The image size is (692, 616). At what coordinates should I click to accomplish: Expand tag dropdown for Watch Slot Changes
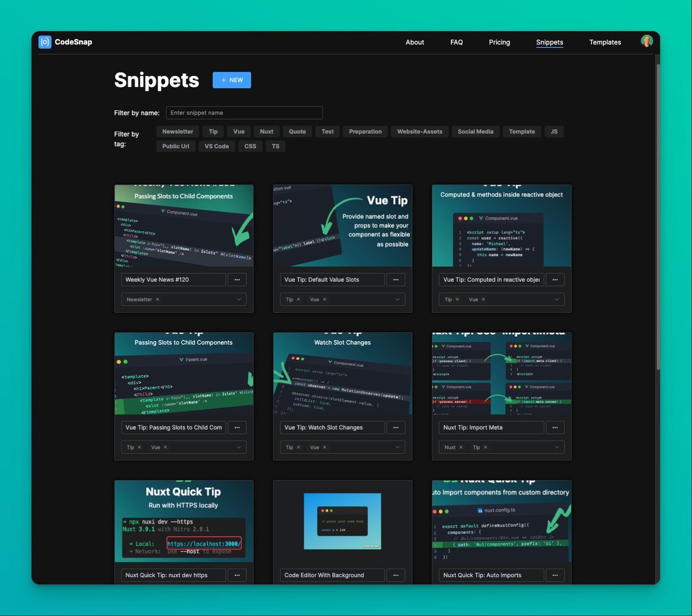pyautogui.click(x=397, y=447)
